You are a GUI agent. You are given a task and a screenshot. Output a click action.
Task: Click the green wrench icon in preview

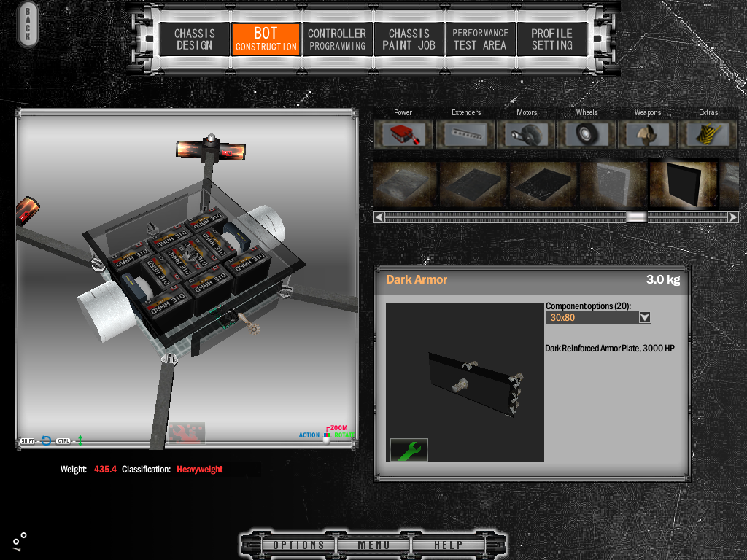tap(409, 450)
